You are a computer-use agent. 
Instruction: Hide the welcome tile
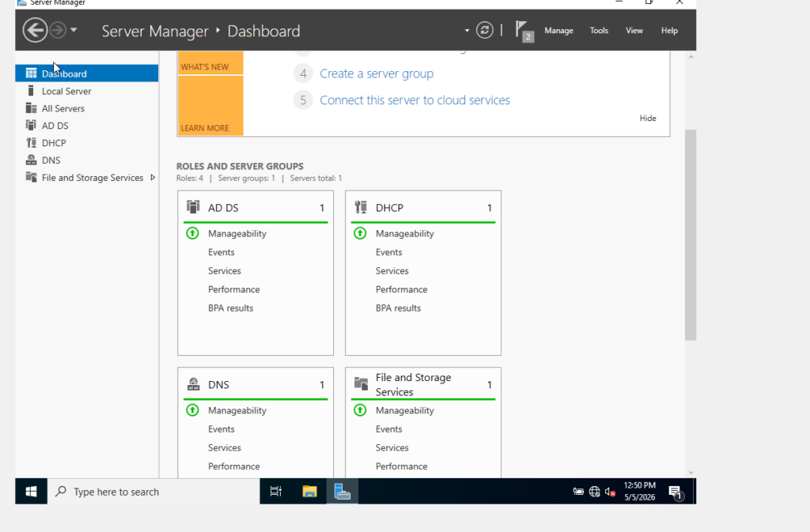coord(647,118)
